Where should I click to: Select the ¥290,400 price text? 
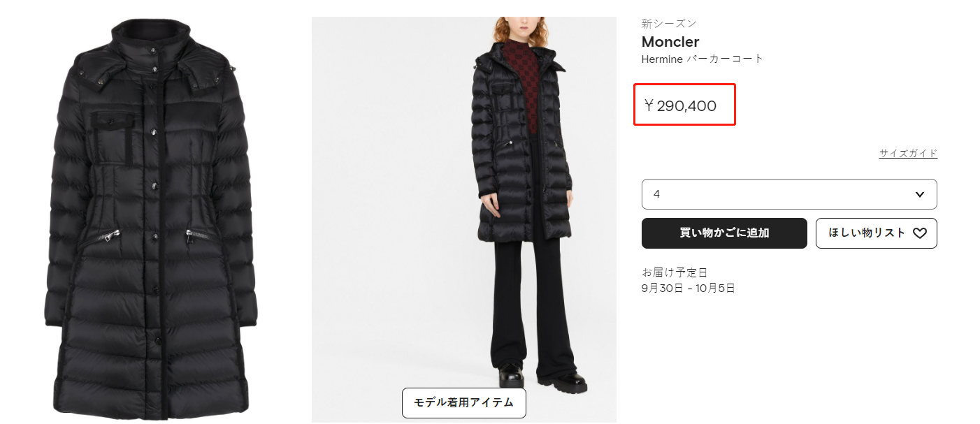coord(680,106)
